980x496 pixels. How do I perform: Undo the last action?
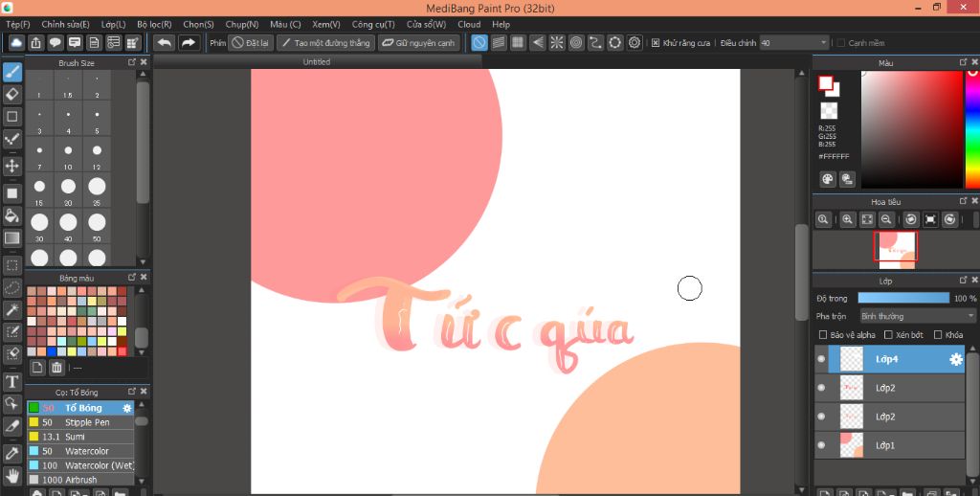tap(164, 42)
